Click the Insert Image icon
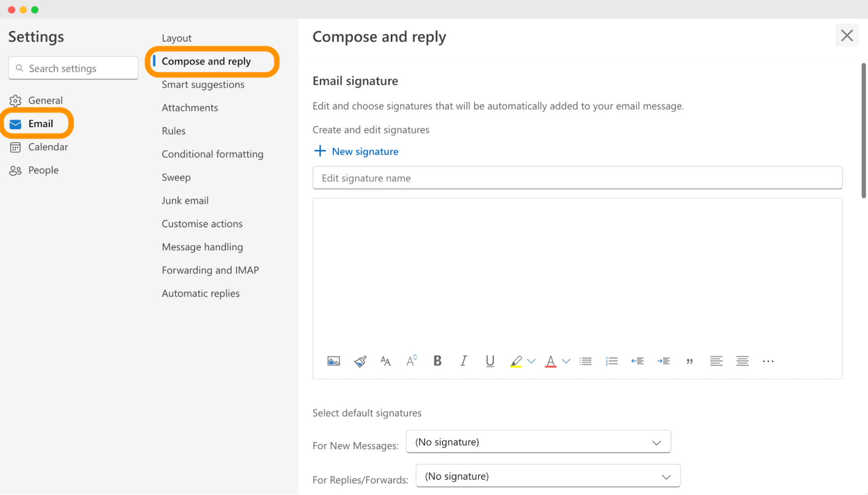The image size is (868, 495). (x=333, y=361)
